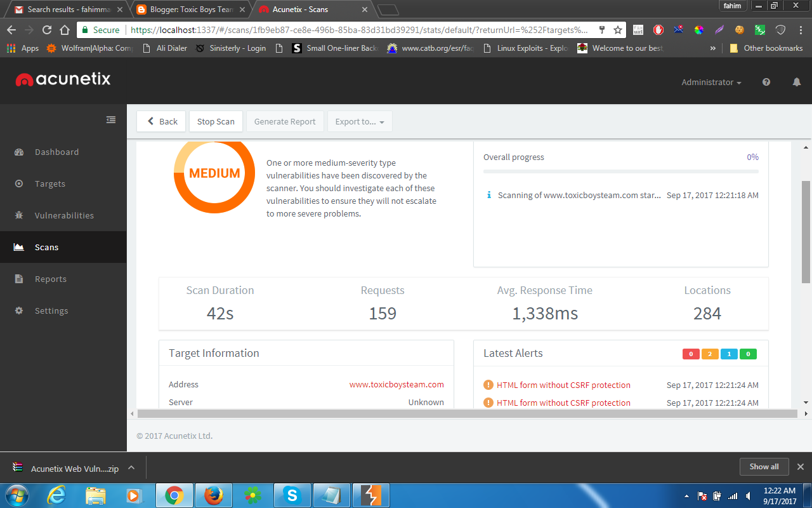
Task: Open the Sinisterly - Login bookmark
Action: [231, 48]
